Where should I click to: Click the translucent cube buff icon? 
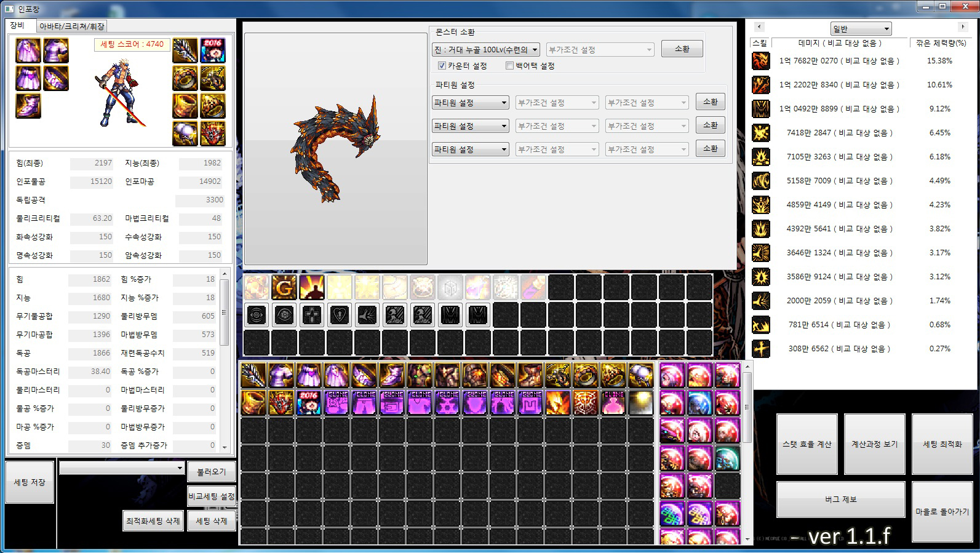tap(450, 287)
